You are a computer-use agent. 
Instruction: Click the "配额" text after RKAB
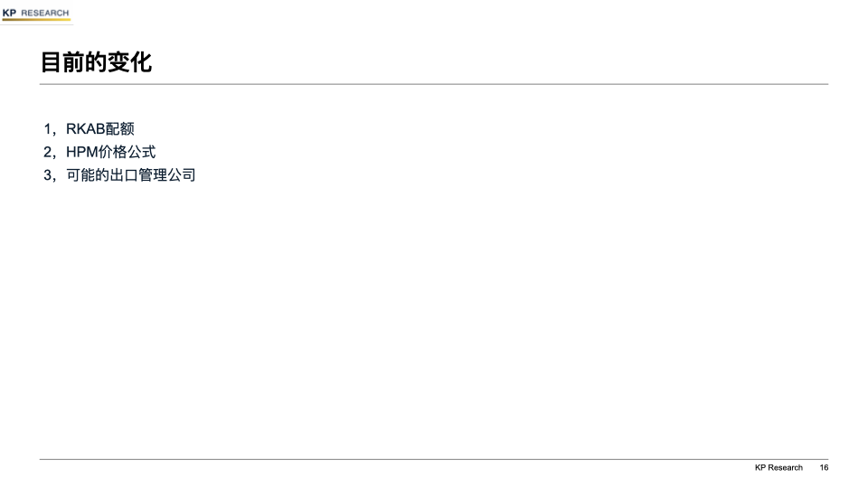pos(119,129)
